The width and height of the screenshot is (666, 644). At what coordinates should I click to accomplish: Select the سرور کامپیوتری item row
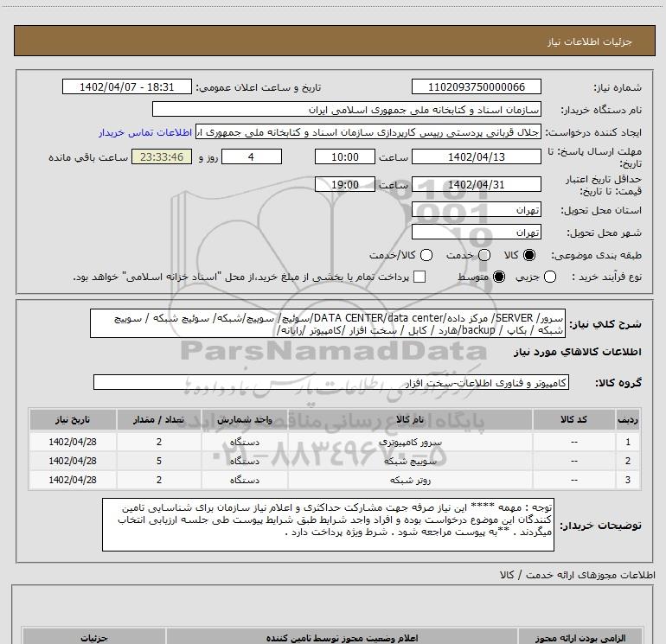click(335, 442)
